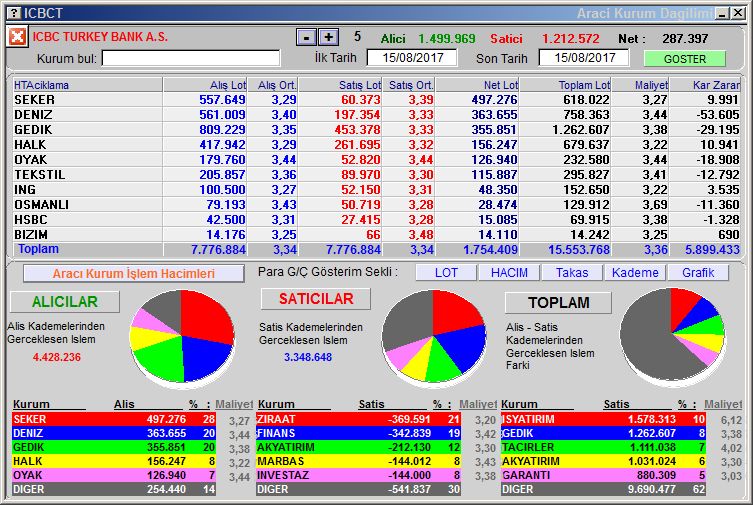Image resolution: width=753 pixels, height=505 pixels.
Task: Click the pink OYAK row in buyers list
Action: point(114,475)
